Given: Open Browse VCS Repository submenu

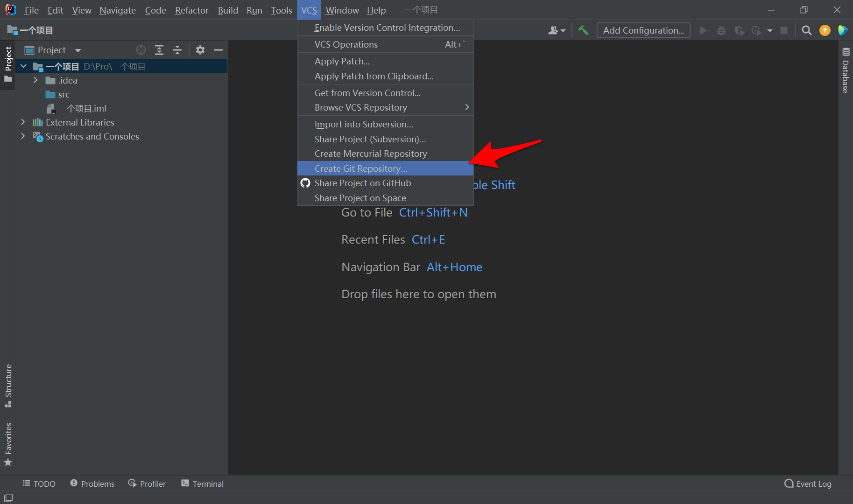Looking at the screenshot, I should pos(385,107).
